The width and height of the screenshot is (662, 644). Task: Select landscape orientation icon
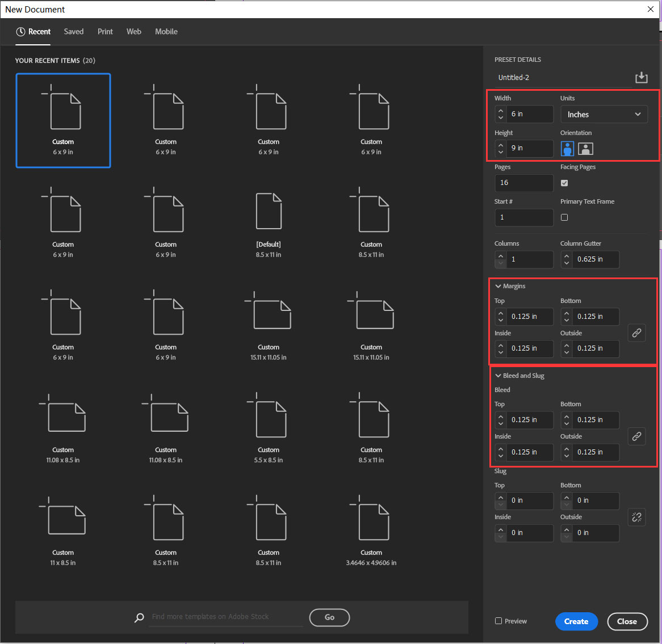click(585, 149)
